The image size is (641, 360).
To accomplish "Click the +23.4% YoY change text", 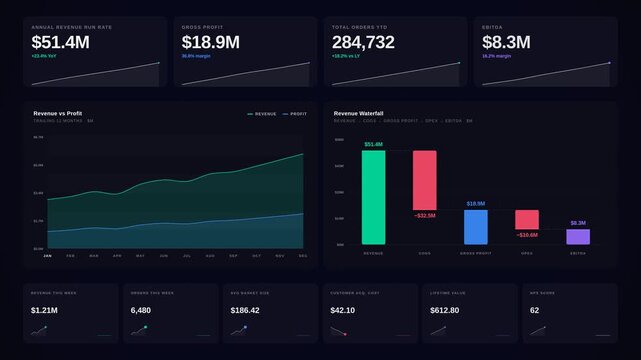I will pos(44,56).
